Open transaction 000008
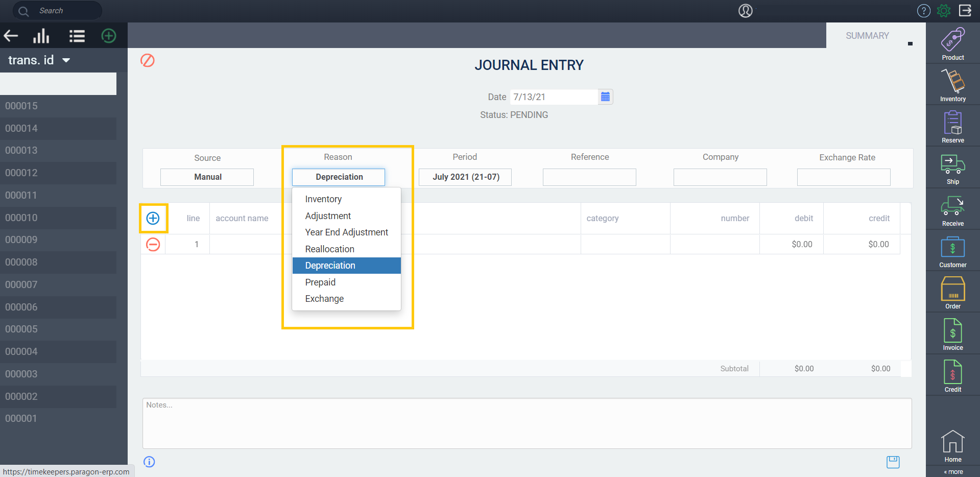Screen dimensions: 980x477 (58, 263)
